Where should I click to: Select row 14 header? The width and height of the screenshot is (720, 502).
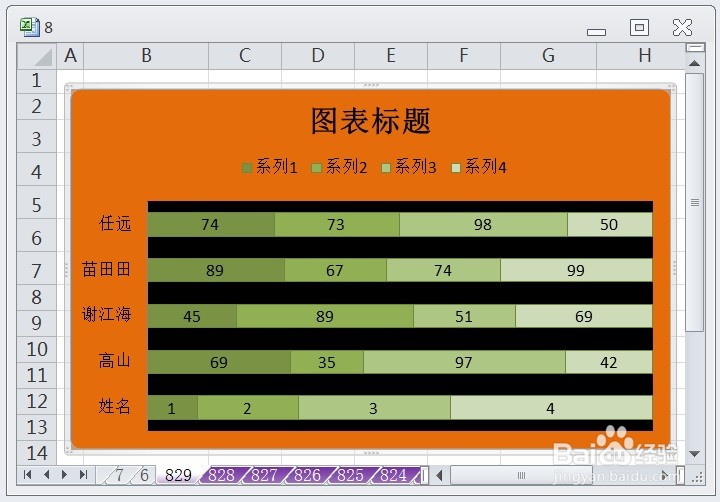(x=37, y=453)
